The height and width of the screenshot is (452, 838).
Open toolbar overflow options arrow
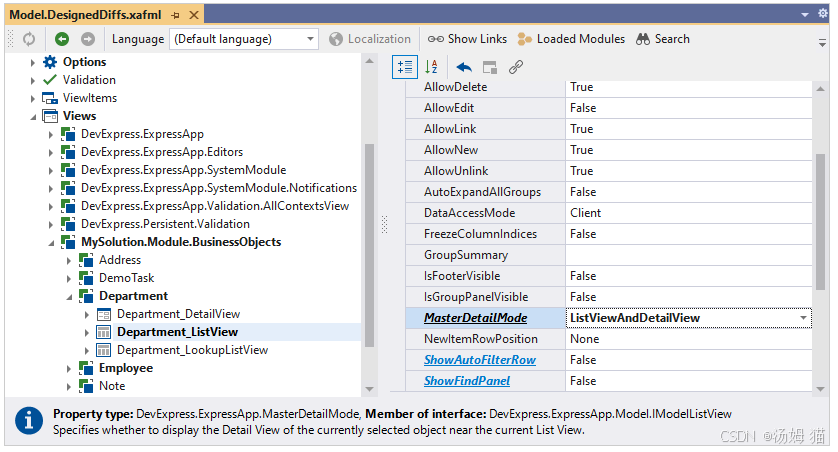823,43
